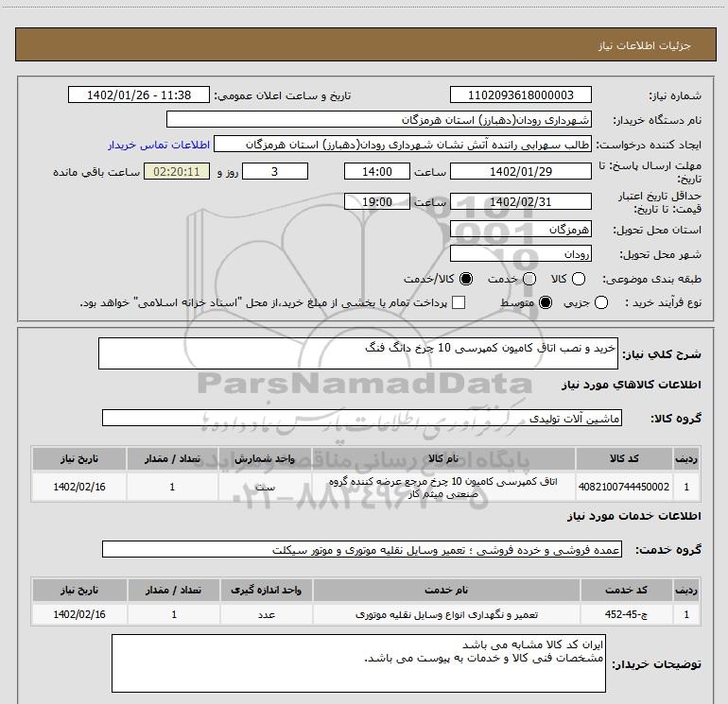Image resolution: width=728 pixels, height=704 pixels.
Task: Click the delivery province field هرمزگان
Action: (x=520, y=229)
